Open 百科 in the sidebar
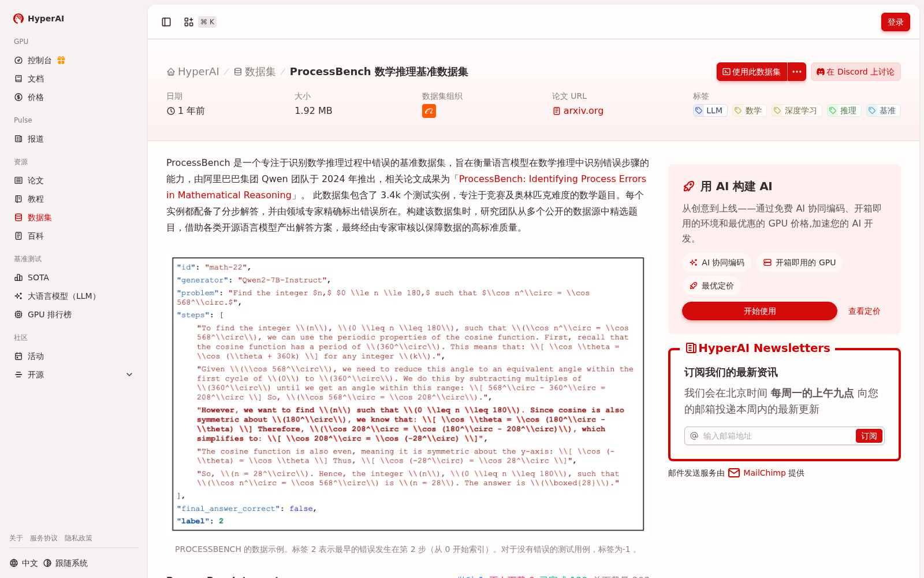 pyautogui.click(x=29, y=236)
